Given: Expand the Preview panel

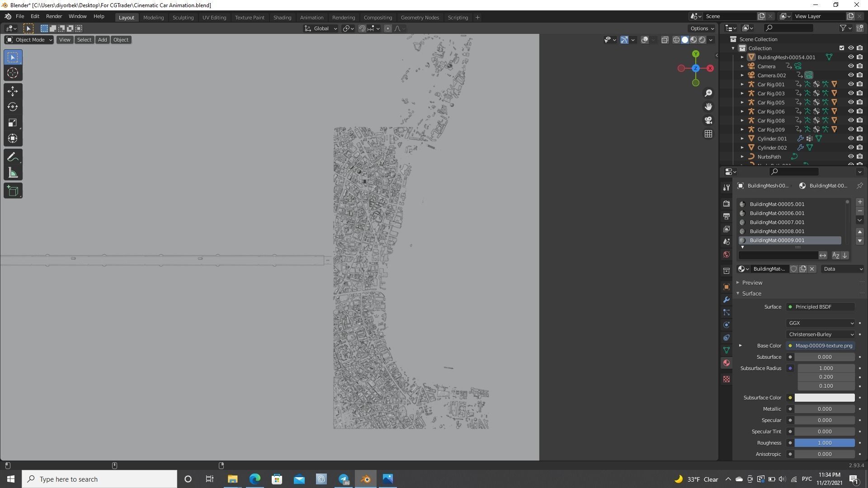Looking at the screenshot, I should point(752,283).
